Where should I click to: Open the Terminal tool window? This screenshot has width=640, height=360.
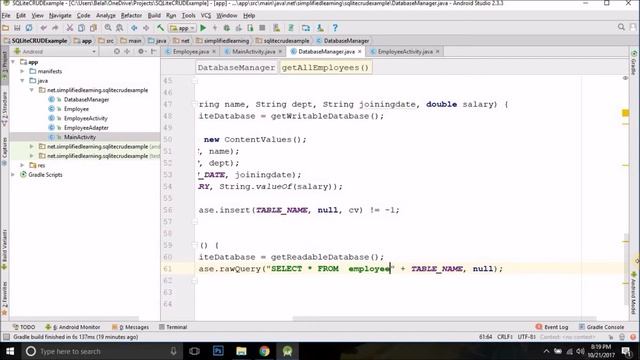(x=173, y=327)
